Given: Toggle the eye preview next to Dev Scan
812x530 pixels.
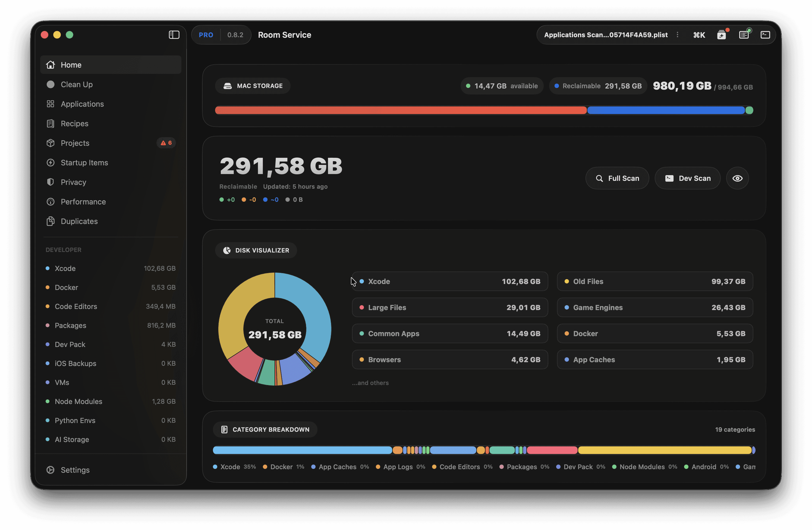Looking at the screenshot, I should 737,178.
